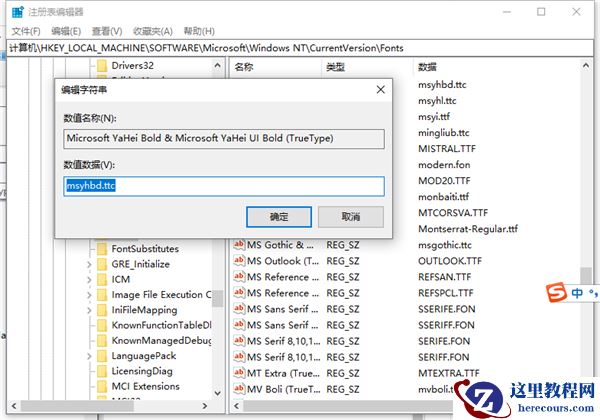Click the MV Boli string value icon
This screenshot has width=600, height=420.
239,389
